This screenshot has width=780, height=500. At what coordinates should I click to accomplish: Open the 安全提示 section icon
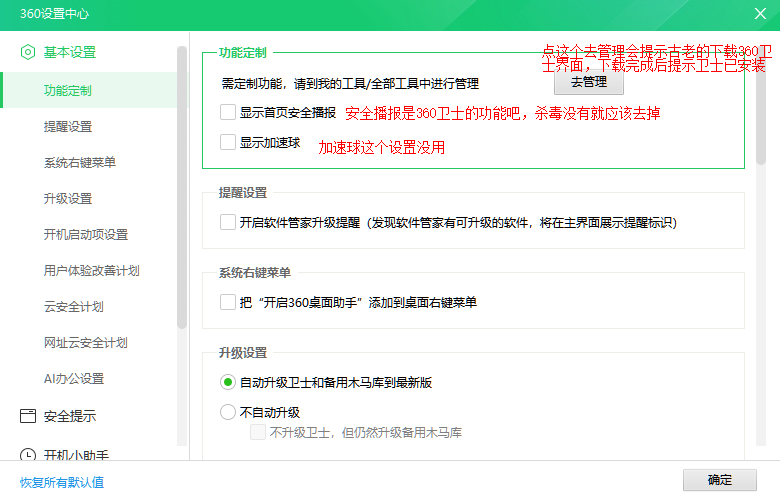coord(28,416)
